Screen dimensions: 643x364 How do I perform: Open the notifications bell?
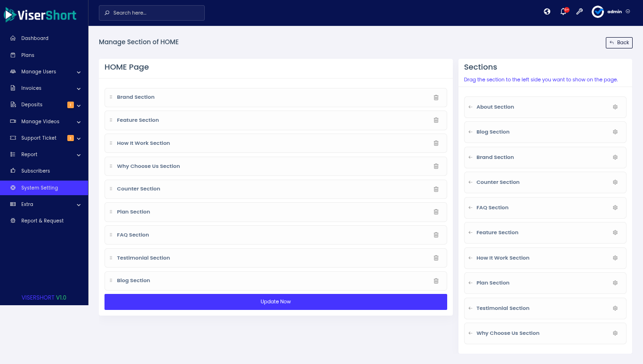coord(563,12)
